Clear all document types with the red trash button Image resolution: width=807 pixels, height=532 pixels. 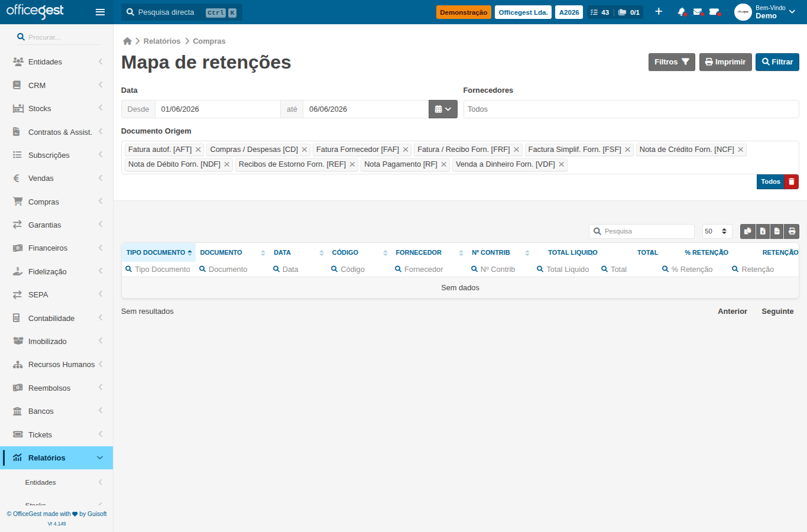point(792,181)
